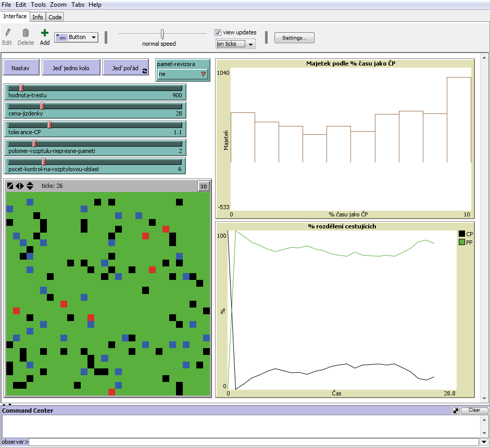Toggle the view updates checkbox
This screenshot has width=490, height=448.
[x=218, y=32]
